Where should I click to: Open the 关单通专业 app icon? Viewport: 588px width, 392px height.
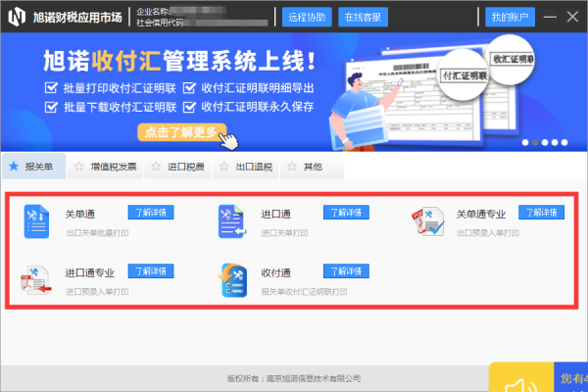(x=428, y=221)
